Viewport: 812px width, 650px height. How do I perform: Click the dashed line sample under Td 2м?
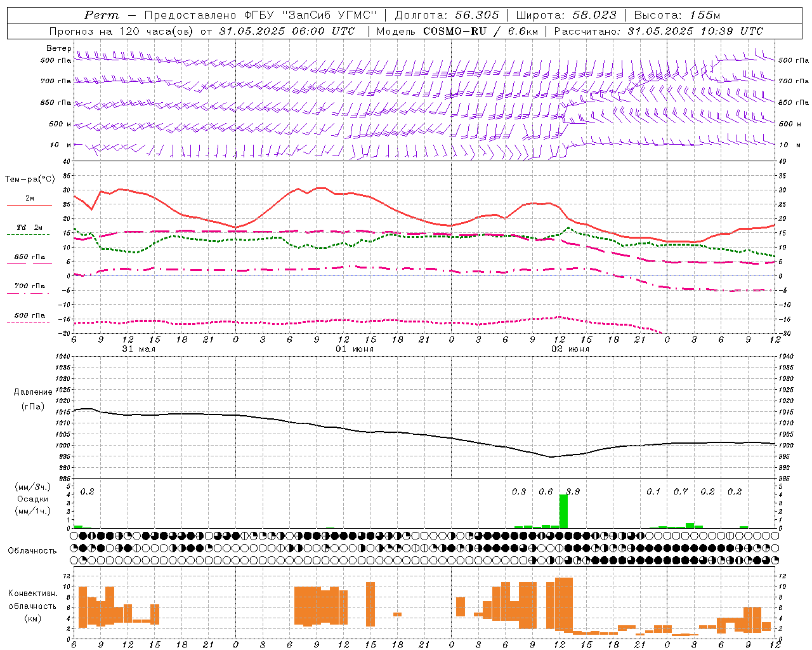point(29,234)
